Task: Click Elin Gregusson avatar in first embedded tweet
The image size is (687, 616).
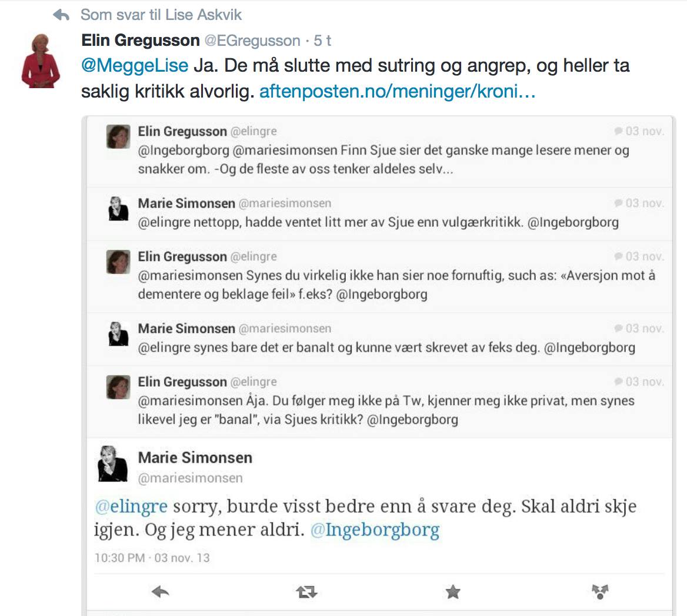Action: tap(118, 136)
